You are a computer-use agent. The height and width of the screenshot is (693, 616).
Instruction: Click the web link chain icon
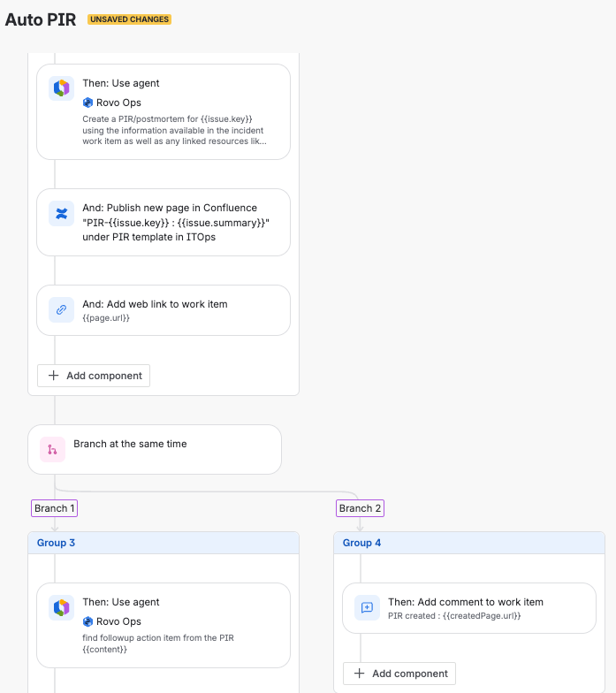coord(62,309)
